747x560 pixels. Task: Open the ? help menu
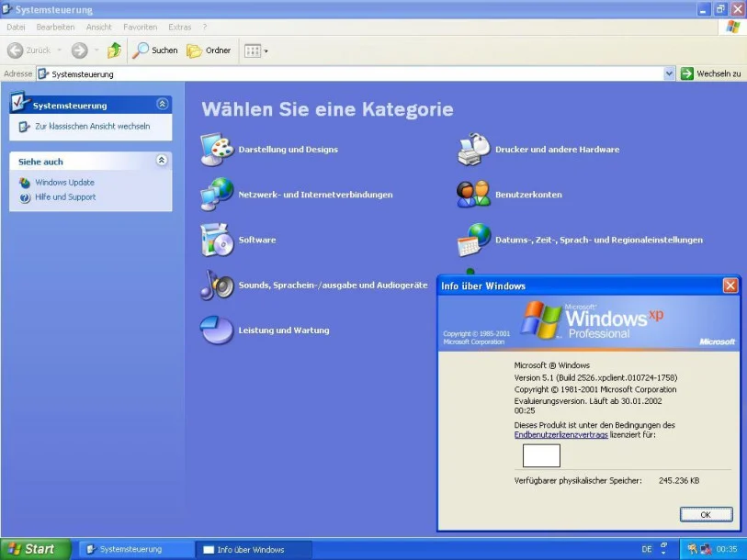(205, 28)
